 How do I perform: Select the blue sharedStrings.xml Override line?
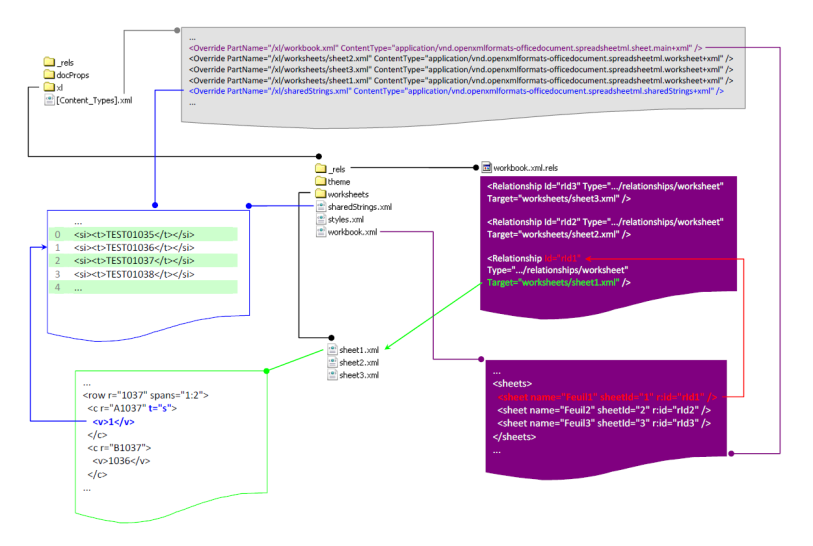[456, 91]
